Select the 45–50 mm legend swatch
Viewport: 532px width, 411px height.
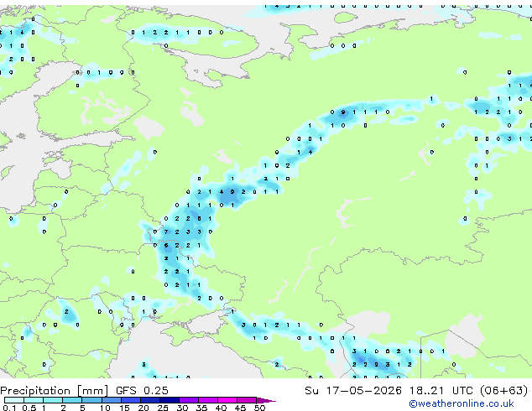point(247,400)
